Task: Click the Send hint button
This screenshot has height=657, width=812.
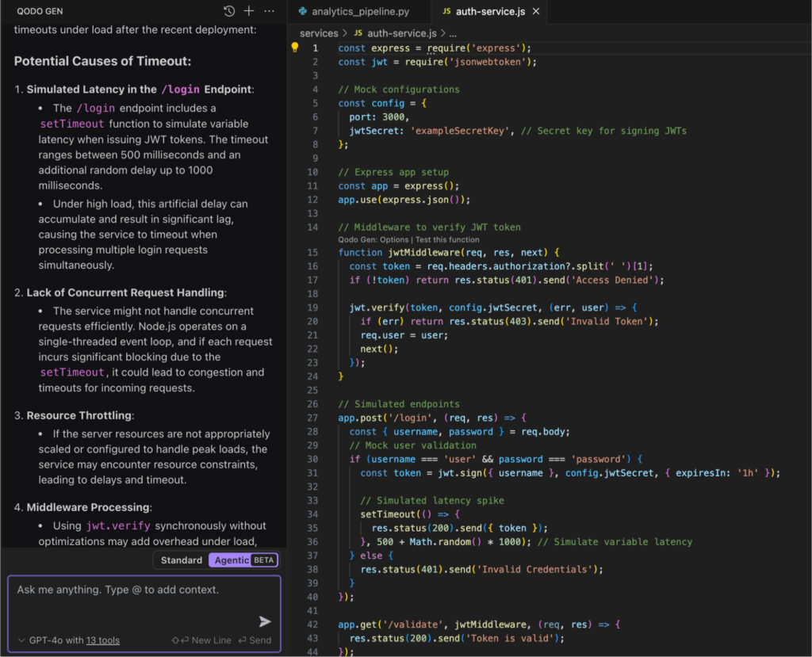Action: (255, 640)
